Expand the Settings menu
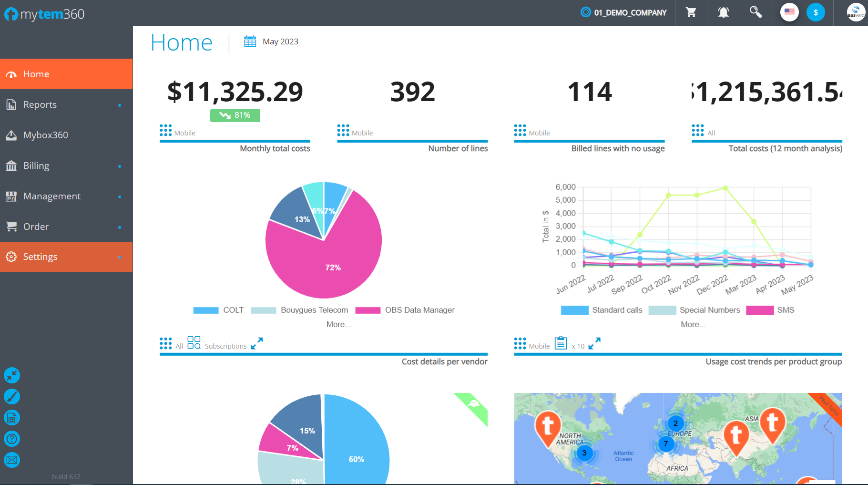 pos(66,257)
